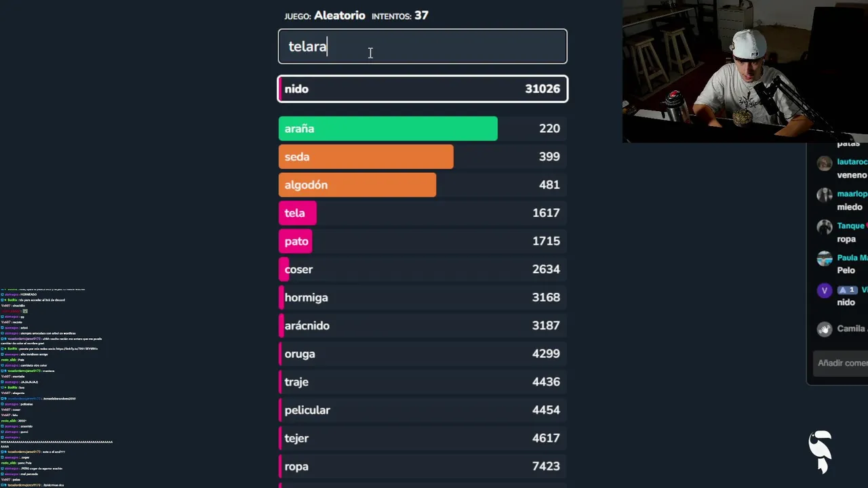Image resolution: width=868 pixels, height=488 pixels.
Task: Open Tanque's avatar in chat
Action: [824, 227]
